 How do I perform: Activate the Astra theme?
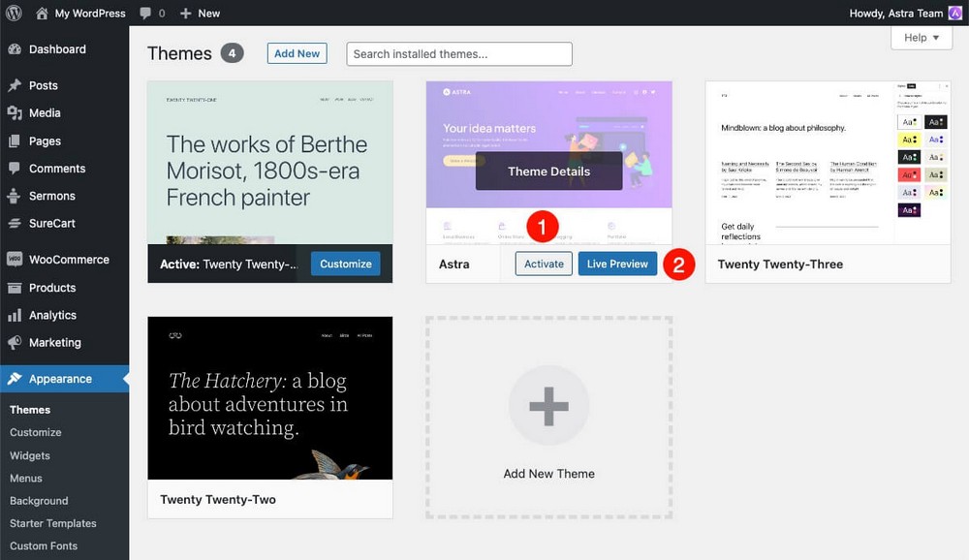(x=544, y=264)
